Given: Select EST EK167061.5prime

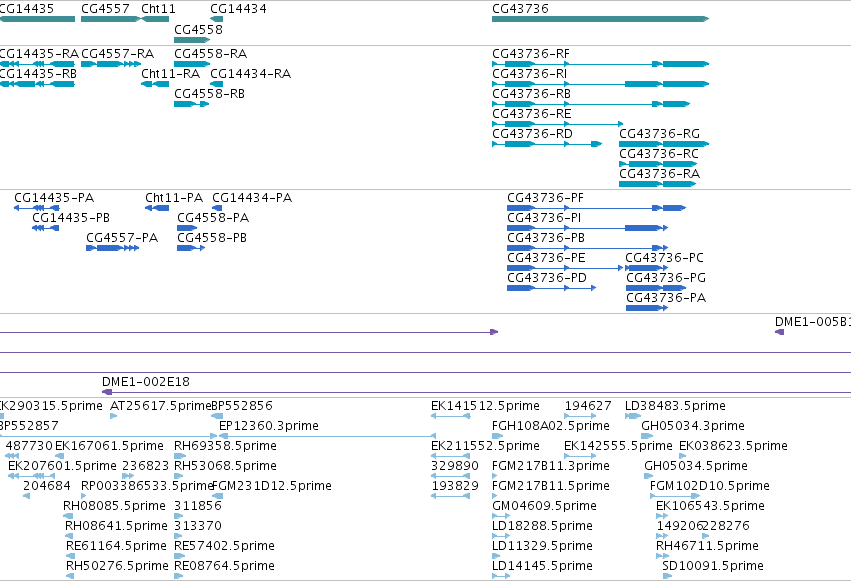Looking at the screenshot, I should [x=60, y=456].
